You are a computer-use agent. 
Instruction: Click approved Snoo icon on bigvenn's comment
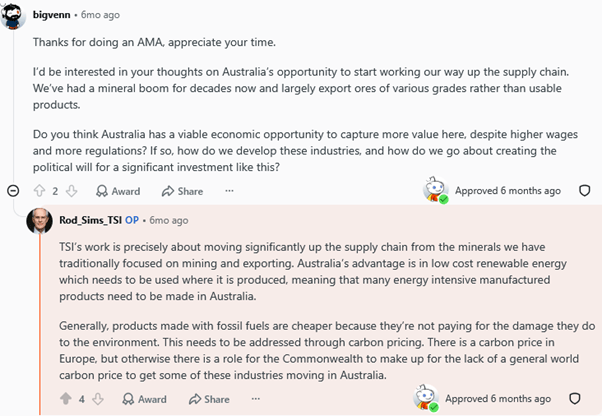[x=435, y=190]
